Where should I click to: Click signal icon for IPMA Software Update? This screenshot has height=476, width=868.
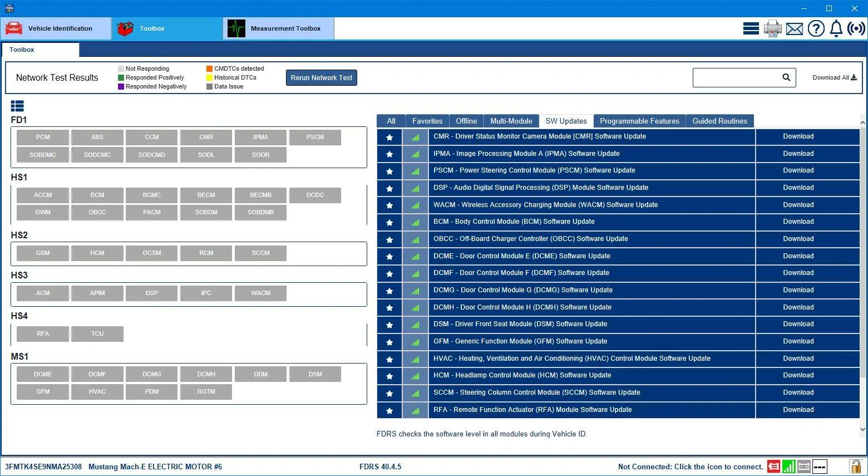(x=415, y=154)
